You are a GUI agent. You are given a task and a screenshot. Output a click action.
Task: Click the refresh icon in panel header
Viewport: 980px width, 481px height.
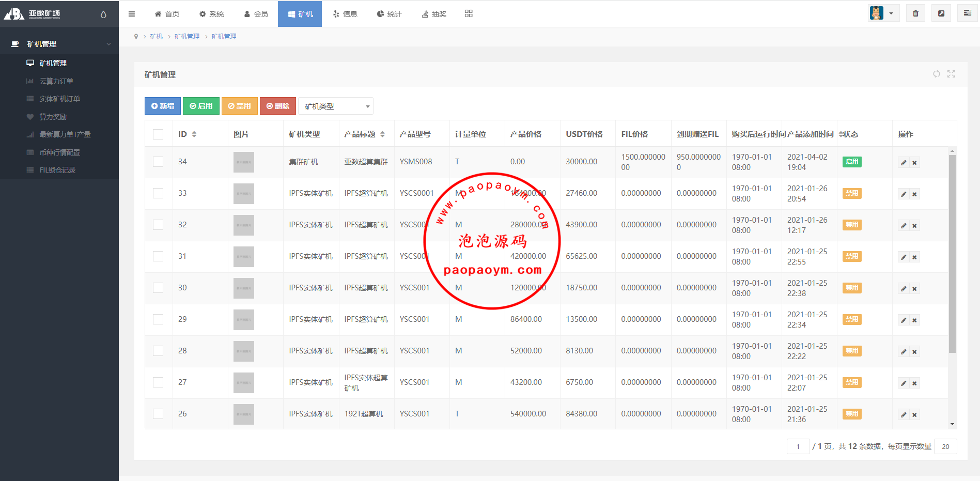pos(936,74)
